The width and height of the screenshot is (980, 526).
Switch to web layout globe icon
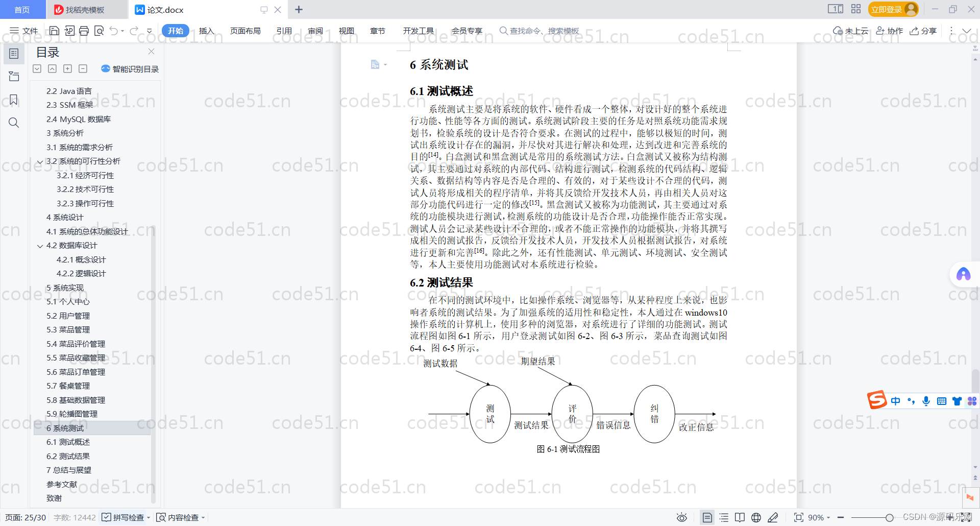click(756, 517)
